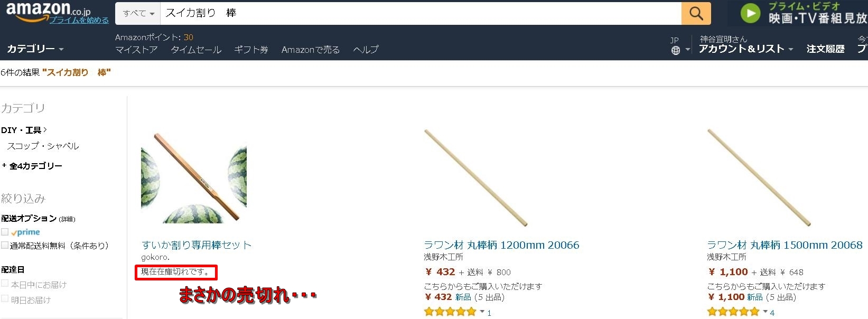Expand the 全4カテゴリー list
This screenshot has width=868, height=319.
(32, 166)
